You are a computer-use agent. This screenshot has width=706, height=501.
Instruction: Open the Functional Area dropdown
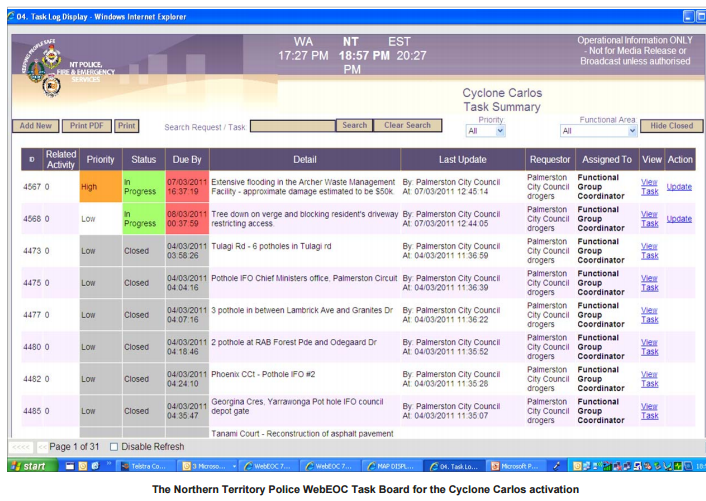pyautogui.click(x=598, y=130)
